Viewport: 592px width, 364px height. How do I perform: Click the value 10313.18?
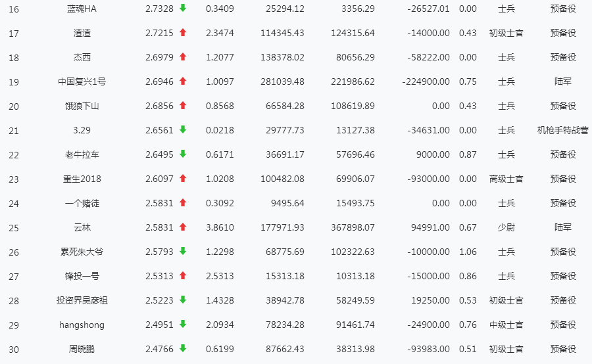[355, 276]
